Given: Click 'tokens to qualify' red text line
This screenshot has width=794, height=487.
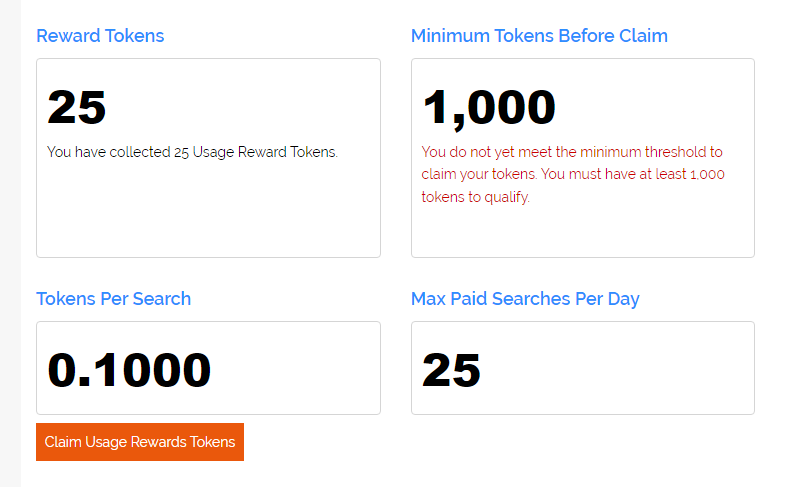Looking at the screenshot, I should [475, 197].
